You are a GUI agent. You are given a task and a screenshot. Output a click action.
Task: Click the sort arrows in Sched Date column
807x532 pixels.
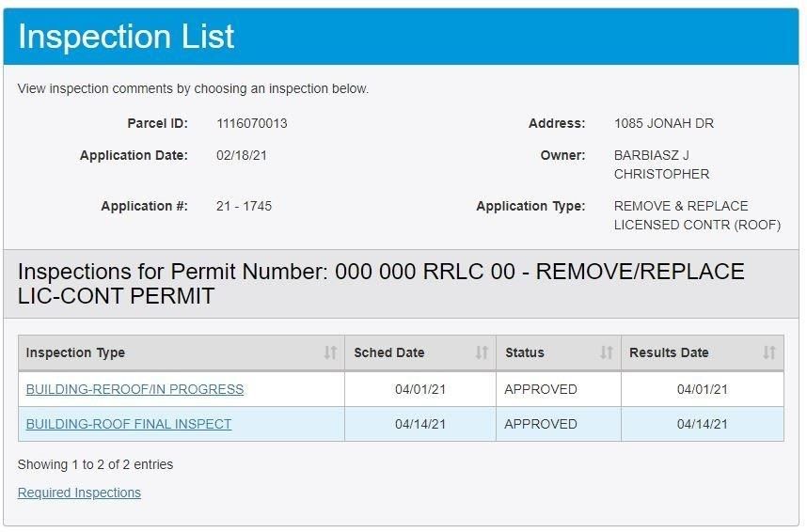click(482, 352)
